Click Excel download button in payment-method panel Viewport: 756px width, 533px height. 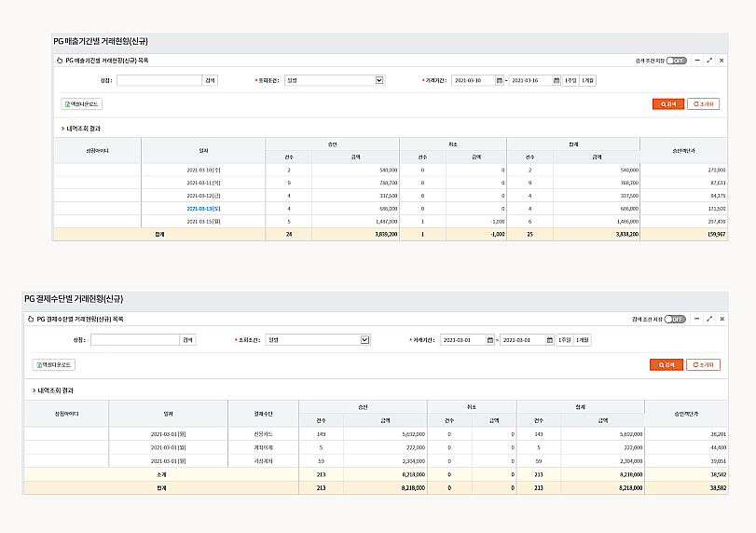click(x=54, y=365)
